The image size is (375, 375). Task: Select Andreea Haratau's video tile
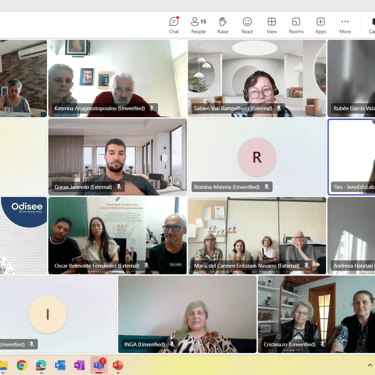coord(351,236)
